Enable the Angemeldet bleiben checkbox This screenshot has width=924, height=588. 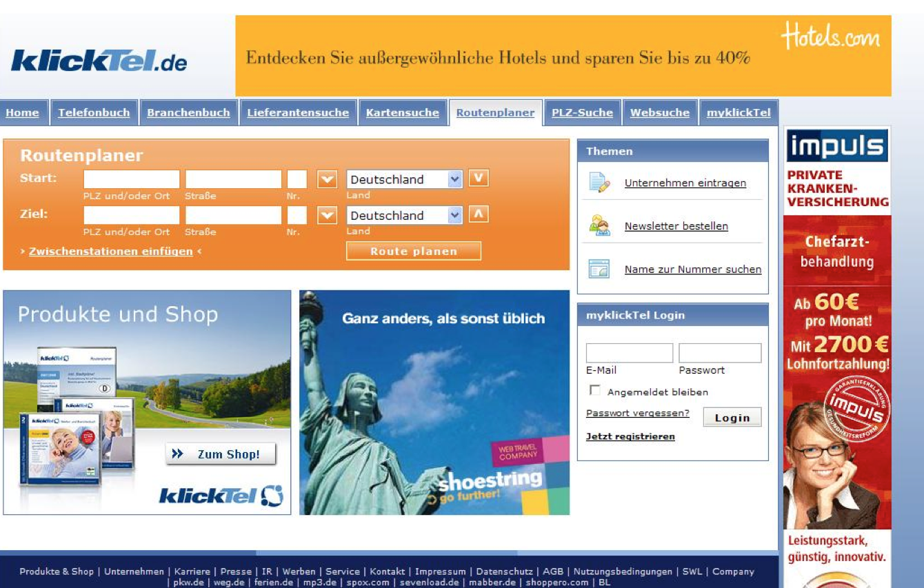[594, 391]
